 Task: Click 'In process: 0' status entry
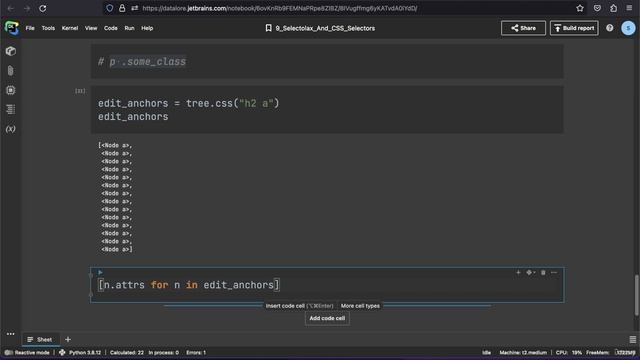[x=163, y=353]
